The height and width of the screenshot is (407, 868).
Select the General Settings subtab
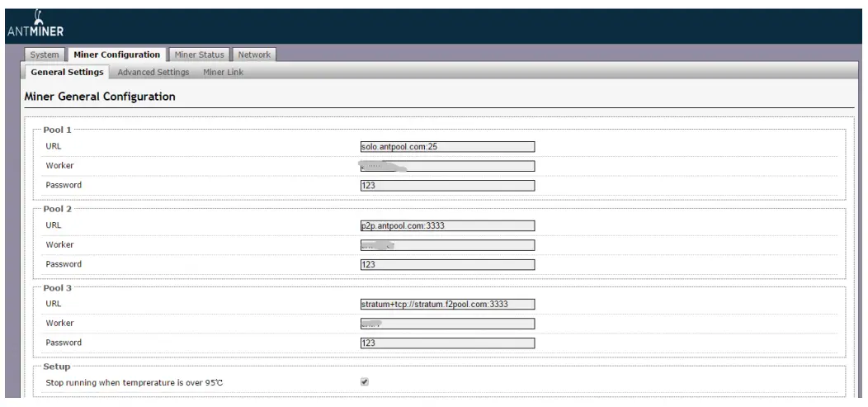click(x=67, y=72)
